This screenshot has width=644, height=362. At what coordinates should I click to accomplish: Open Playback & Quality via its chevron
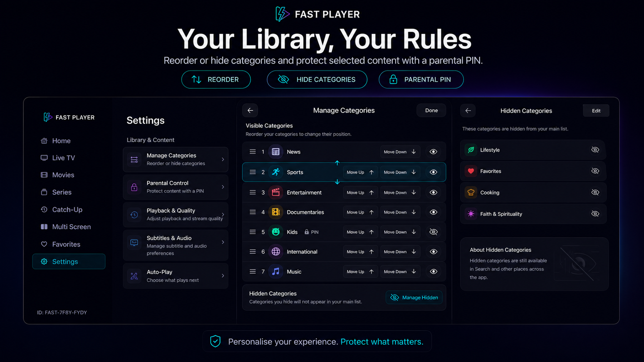point(223,215)
